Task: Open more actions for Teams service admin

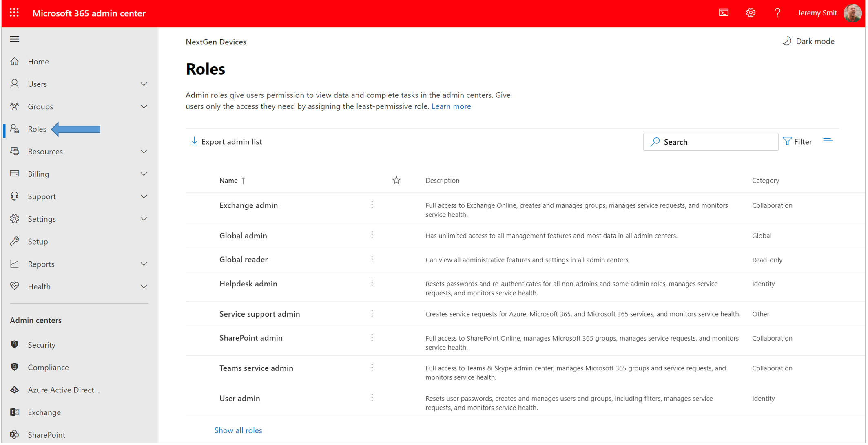Action: pos(372,368)
